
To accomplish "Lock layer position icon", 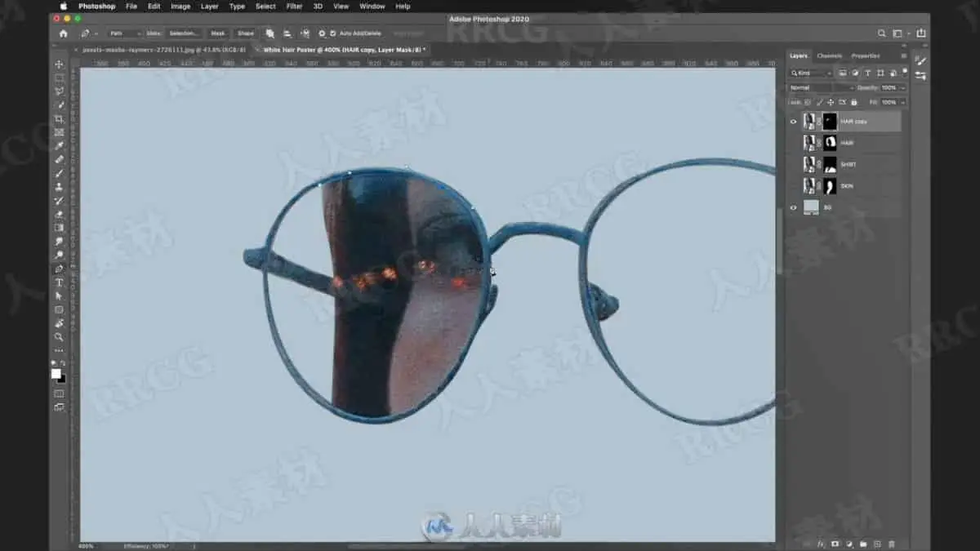I will (831, 102).
